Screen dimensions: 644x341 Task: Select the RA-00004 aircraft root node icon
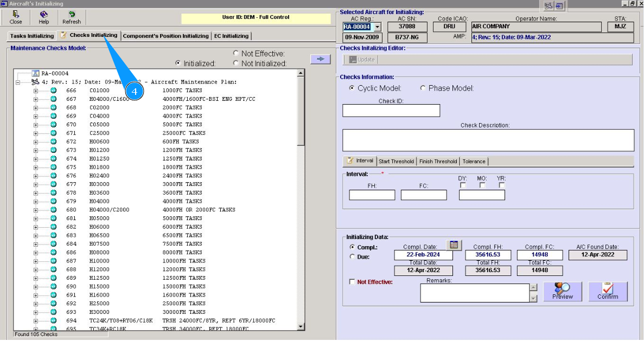click(x=36, y=74)
